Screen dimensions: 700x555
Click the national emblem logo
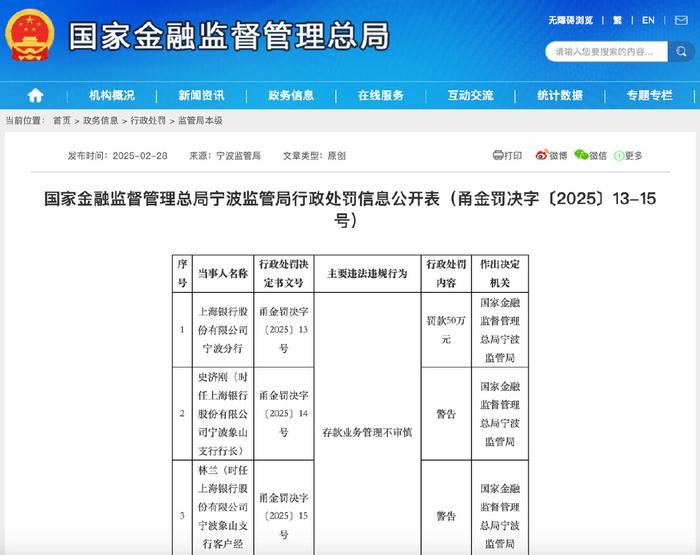pyautogui.click(x=29, y=35)
